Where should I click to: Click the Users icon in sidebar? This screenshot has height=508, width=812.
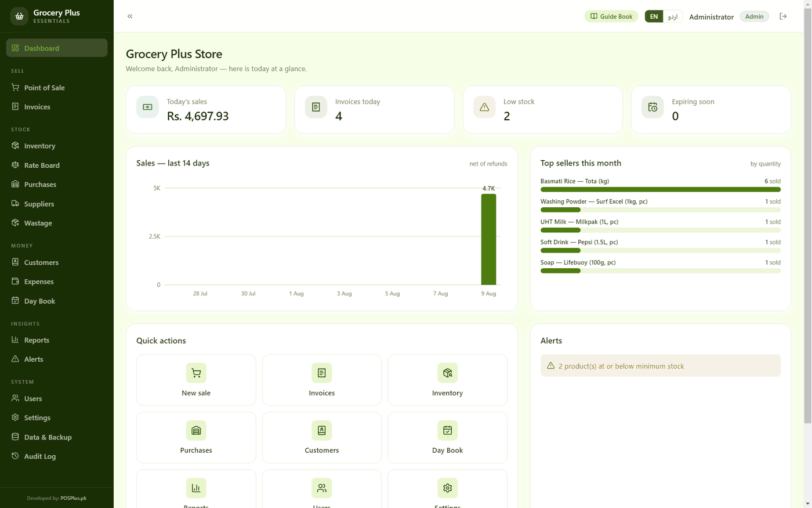point(15,398)
